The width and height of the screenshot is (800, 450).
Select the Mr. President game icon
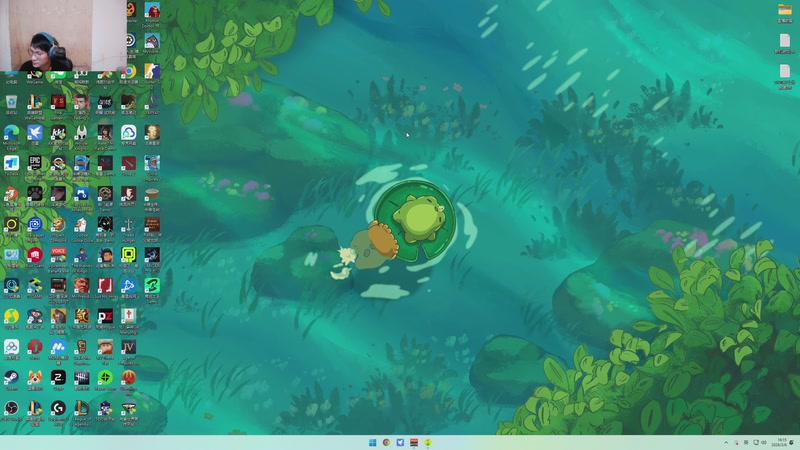[82, 286]
